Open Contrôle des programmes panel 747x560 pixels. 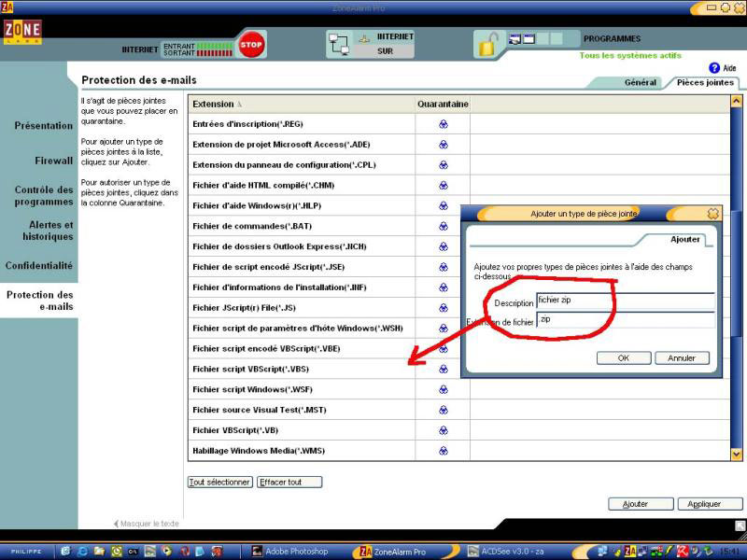pyautogui.click(x=43, y=195)
